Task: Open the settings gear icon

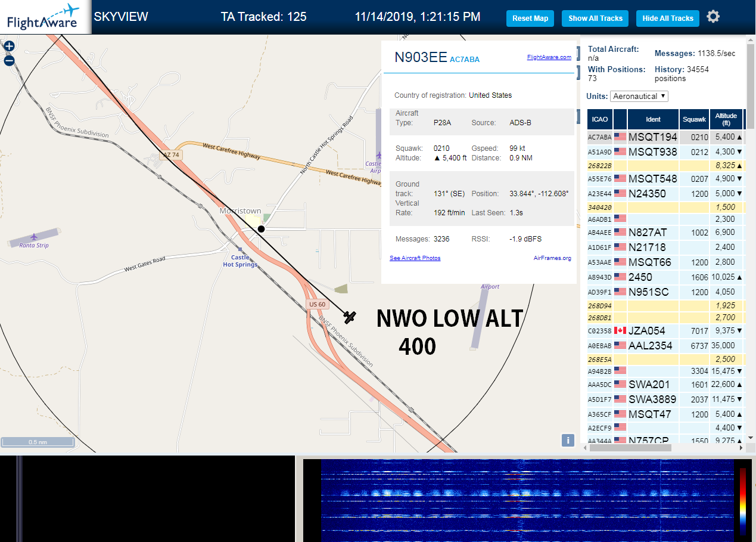Action: coord(713,17)
